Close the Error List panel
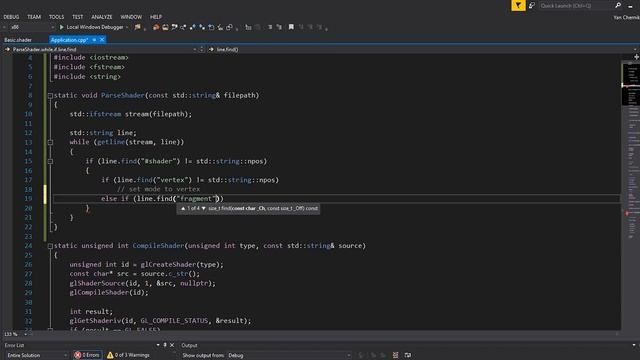This screenshot has width=640, height=360. pos(172,345)
